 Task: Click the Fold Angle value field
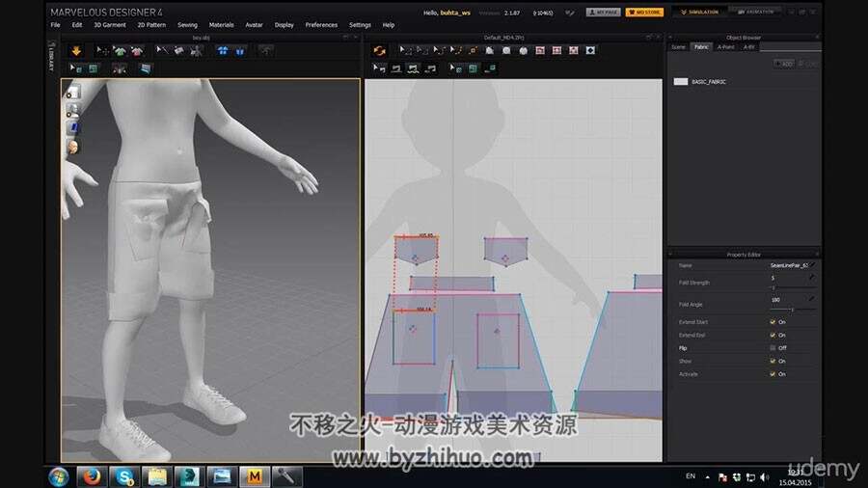788,300
